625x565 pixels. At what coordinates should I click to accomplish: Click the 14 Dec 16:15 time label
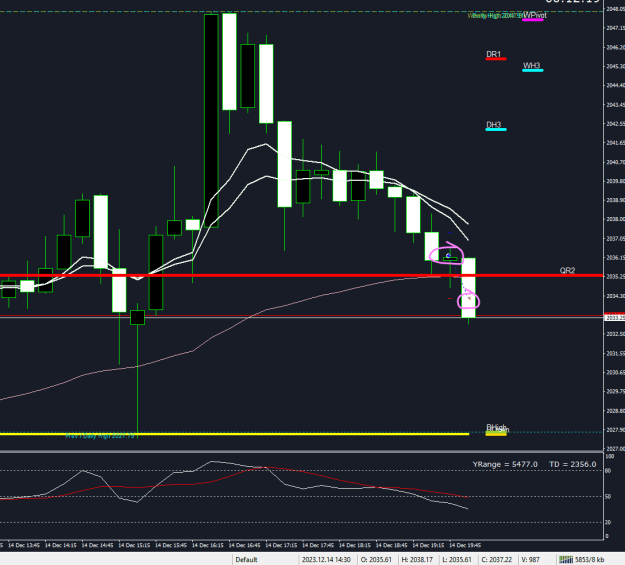pos(208,545)
